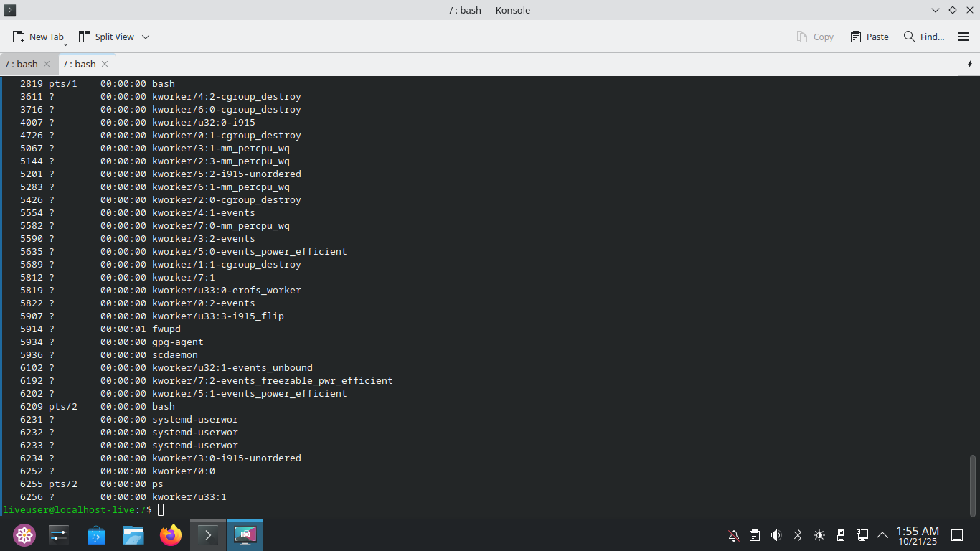Switch to the first bash tab
This screenshot has height=551, width=980.
[22, 64]
